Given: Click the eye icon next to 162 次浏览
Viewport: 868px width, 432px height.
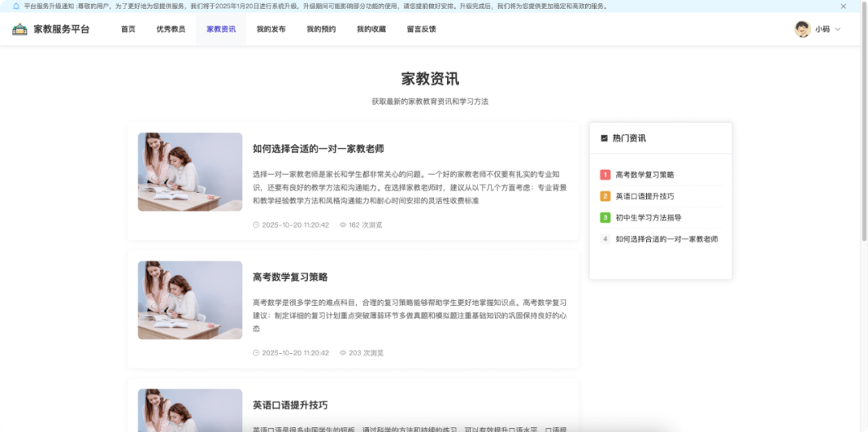Looking at the screenshot, I should click(x=342, y=225).
